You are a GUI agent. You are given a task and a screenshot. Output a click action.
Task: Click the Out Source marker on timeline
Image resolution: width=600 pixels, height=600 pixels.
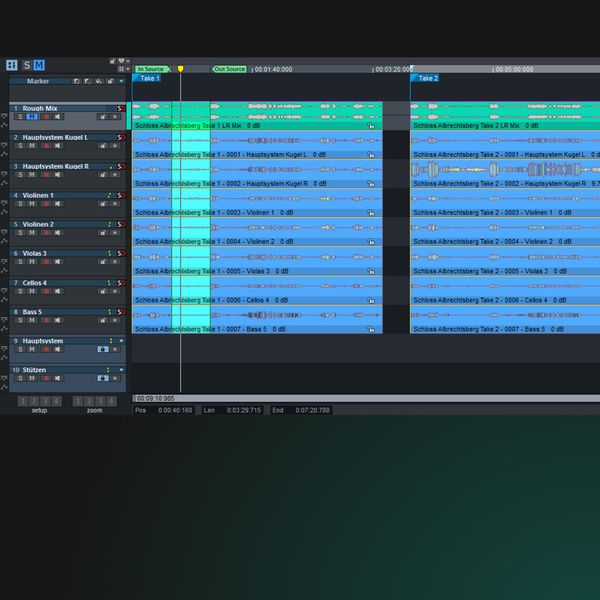point(229,69)
